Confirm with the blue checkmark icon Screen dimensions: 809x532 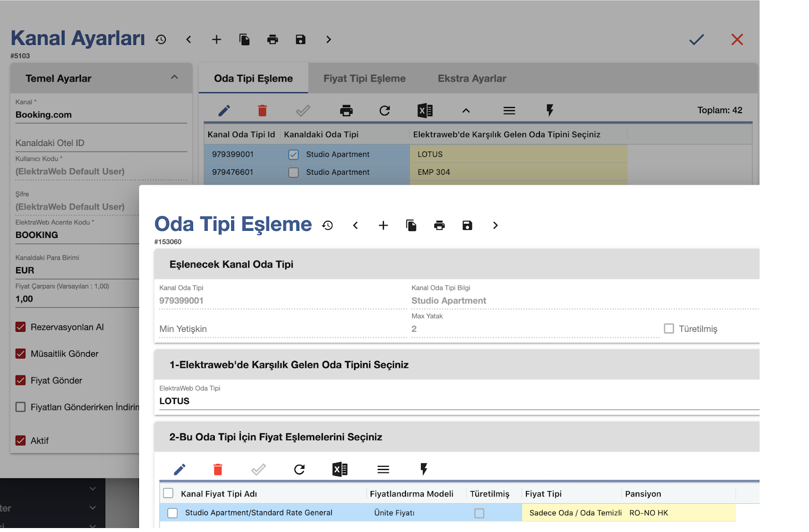click(x=696, y=39)
